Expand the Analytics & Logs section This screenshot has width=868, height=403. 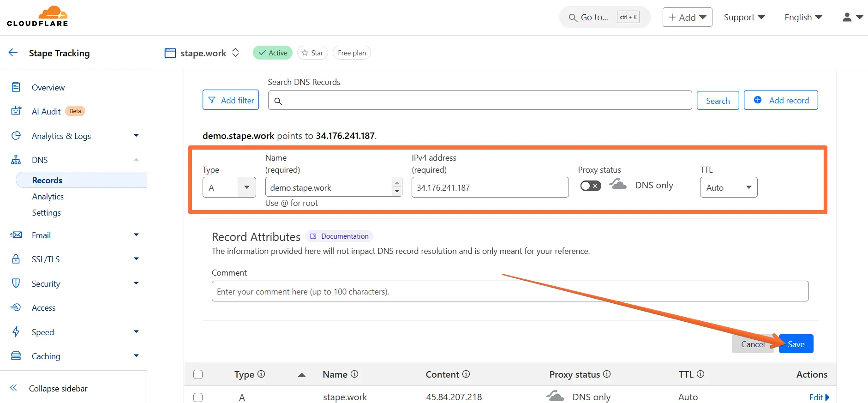point(136,135)
